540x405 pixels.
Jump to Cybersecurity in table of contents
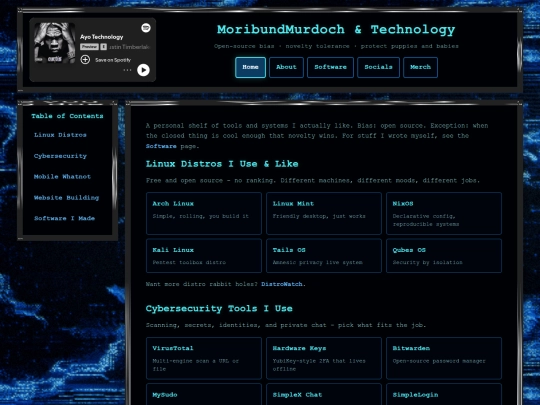pos(60,156)
